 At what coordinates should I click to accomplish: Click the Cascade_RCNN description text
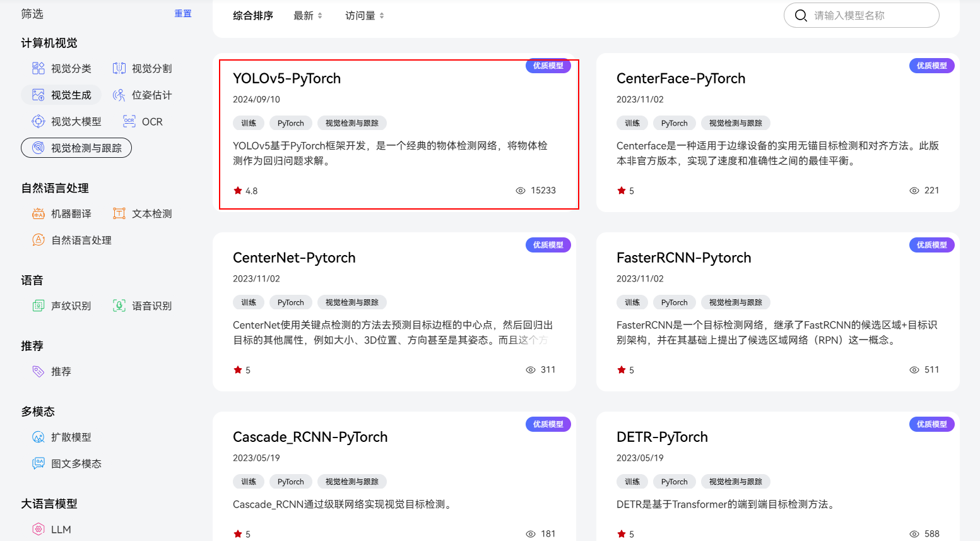(x=344, y=504)
